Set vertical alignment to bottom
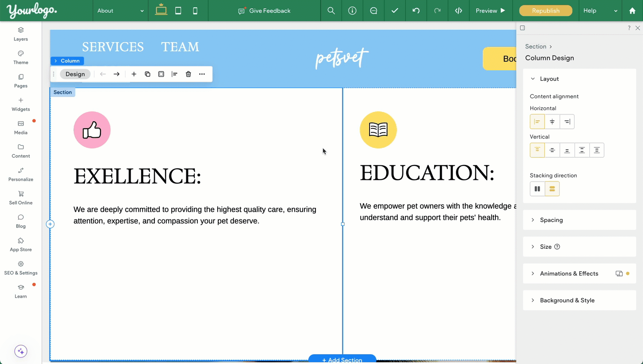 [x=567, y=150]
